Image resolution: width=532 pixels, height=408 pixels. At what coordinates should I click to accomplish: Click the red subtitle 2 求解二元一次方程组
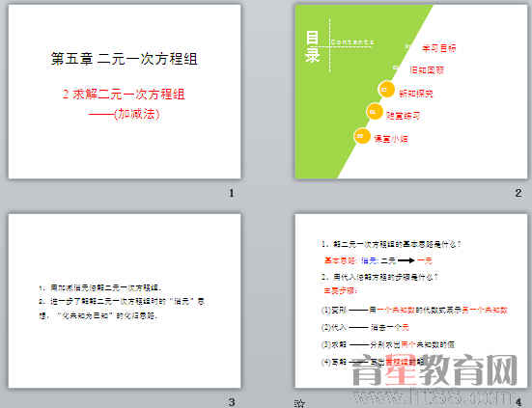point(124,94)
